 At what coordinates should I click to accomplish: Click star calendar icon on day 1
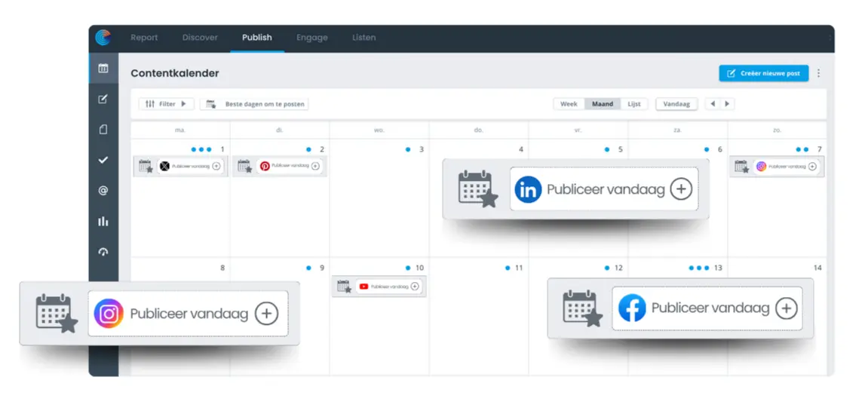pos(145,166)
